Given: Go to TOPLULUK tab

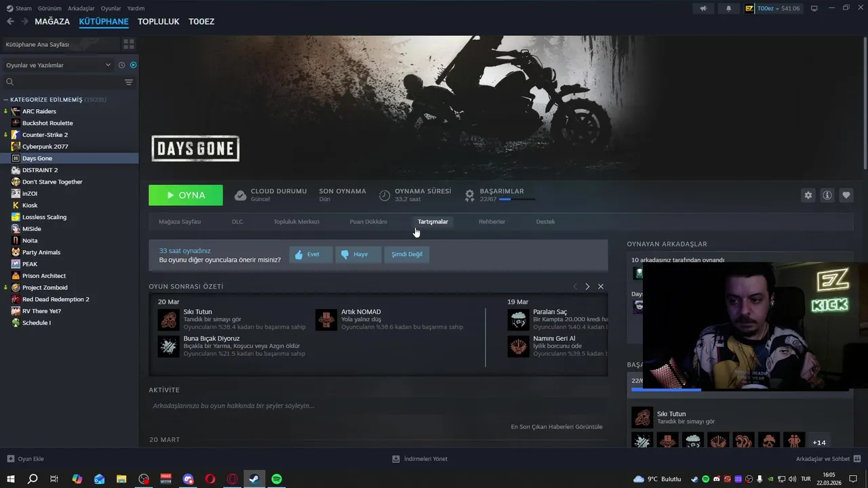Looking at the screenshot, I should [158, 22].
